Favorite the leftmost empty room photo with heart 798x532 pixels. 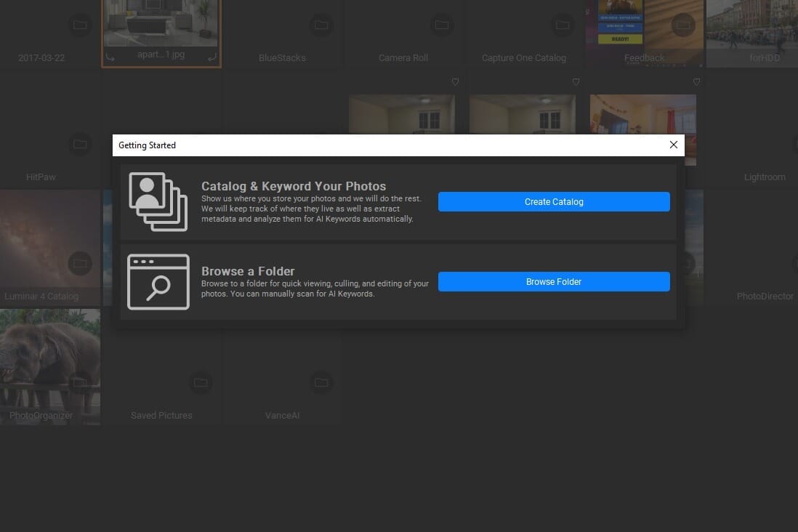455,81
